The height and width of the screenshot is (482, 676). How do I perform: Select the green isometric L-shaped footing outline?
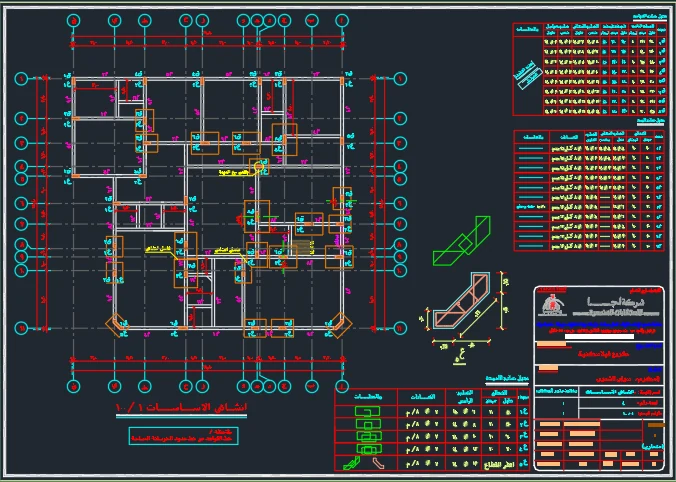tap(462, 241)
